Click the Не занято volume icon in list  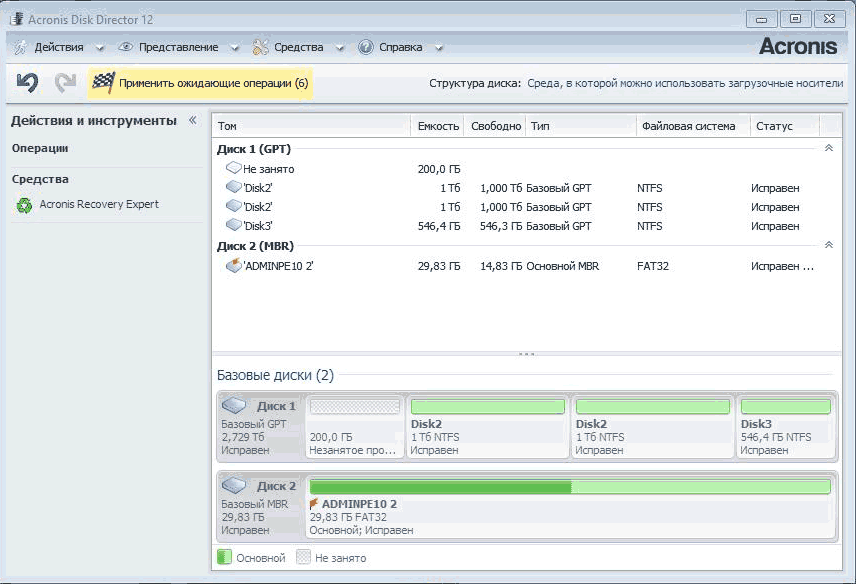234,168
